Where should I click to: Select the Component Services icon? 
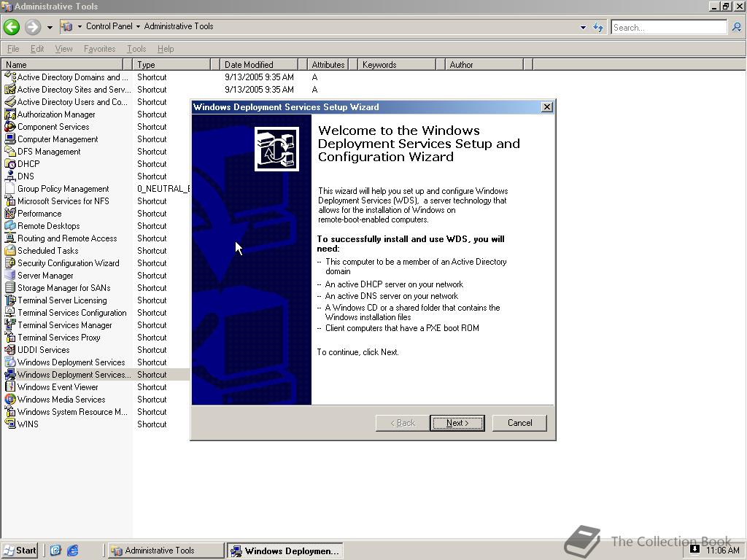point(10,126)
